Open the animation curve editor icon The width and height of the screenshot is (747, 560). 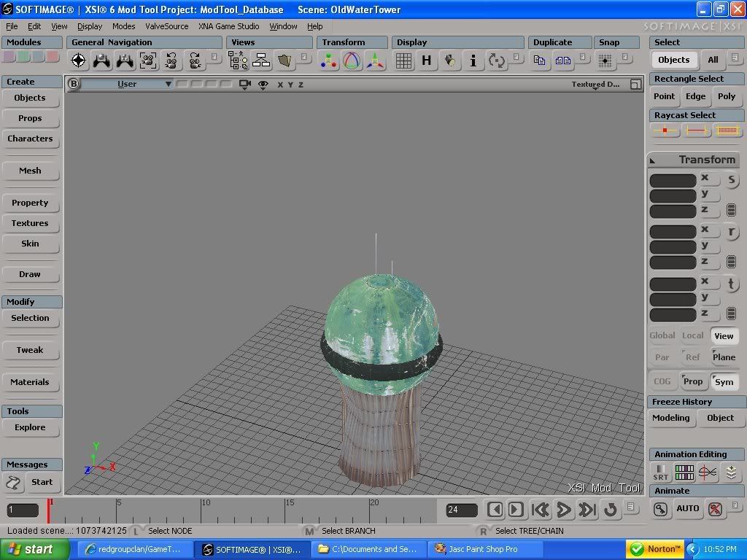click(708, 472)
